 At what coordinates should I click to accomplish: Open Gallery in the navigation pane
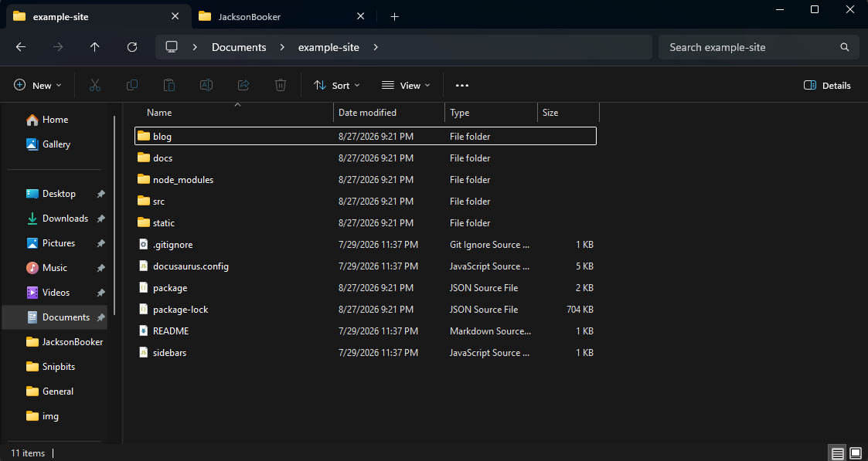click(49, 144)
